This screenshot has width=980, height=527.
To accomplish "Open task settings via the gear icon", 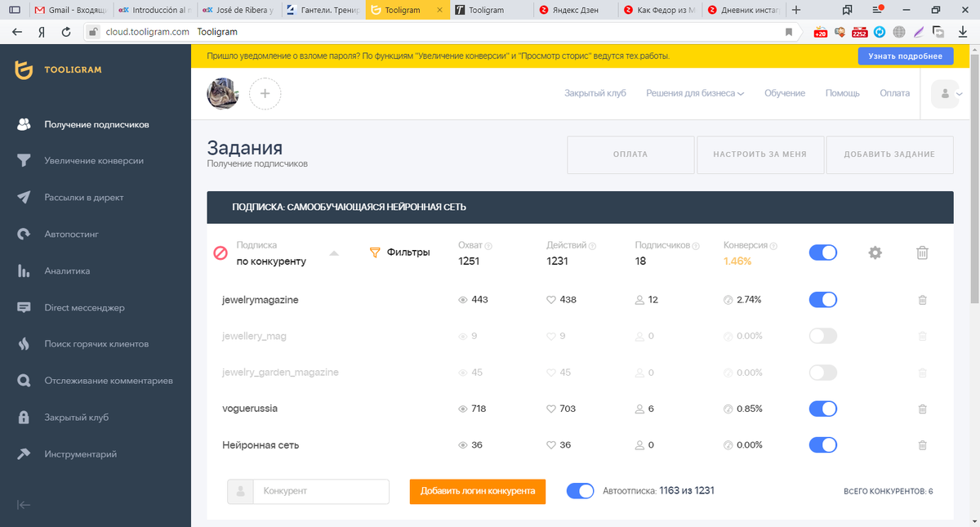I will [x=875, y=252].
